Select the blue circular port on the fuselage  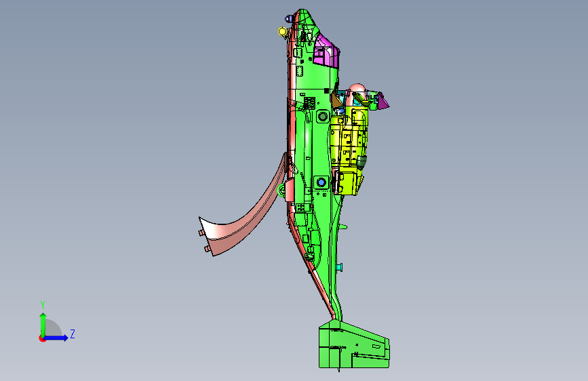[x=321, y=182]
